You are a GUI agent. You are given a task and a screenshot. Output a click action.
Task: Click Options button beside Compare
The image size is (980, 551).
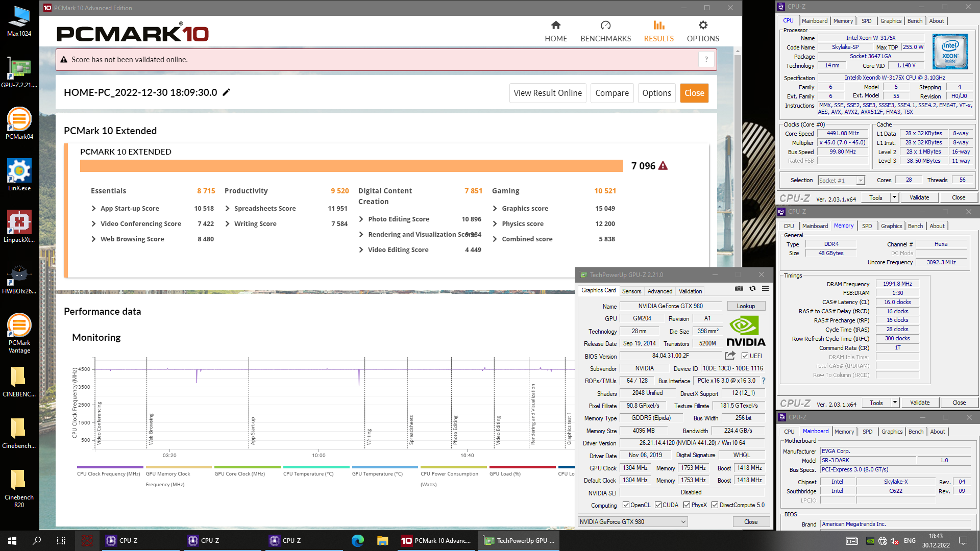coord(656,93)
